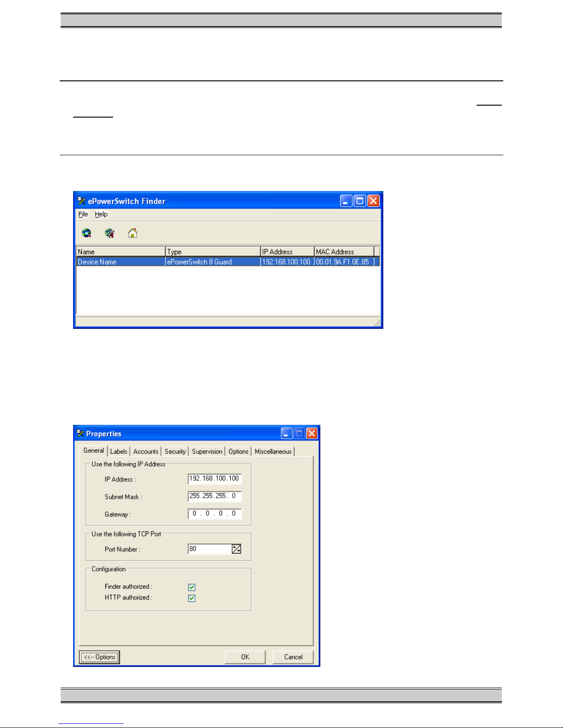
Task: Click the "Configuration" group label
Action: click(x=108, y=569)
